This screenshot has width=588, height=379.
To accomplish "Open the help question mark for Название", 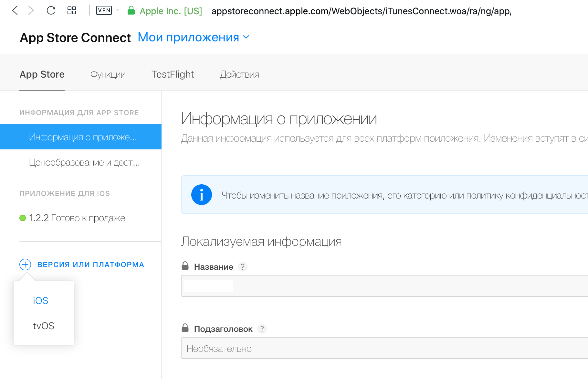I will pos(243,267).
